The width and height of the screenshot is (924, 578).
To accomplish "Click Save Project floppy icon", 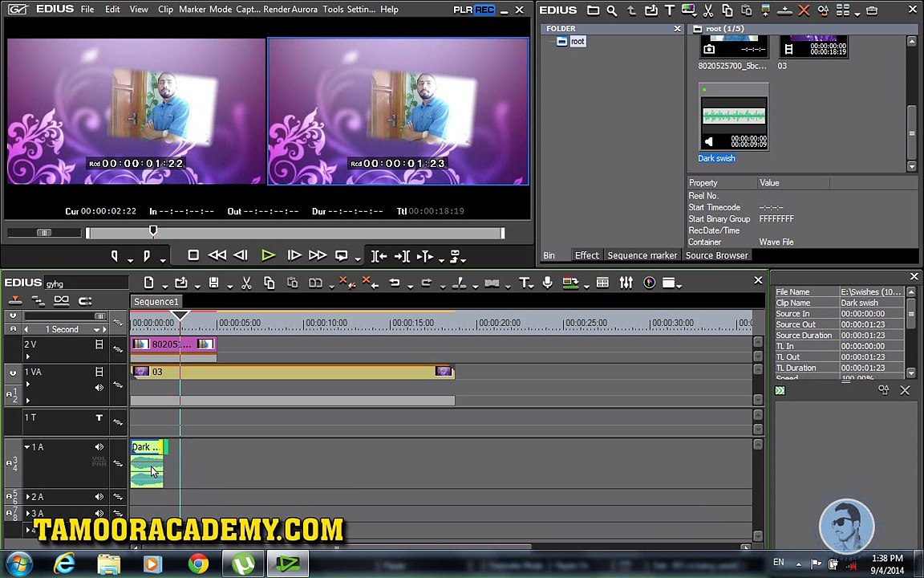I will click(213, 283).
